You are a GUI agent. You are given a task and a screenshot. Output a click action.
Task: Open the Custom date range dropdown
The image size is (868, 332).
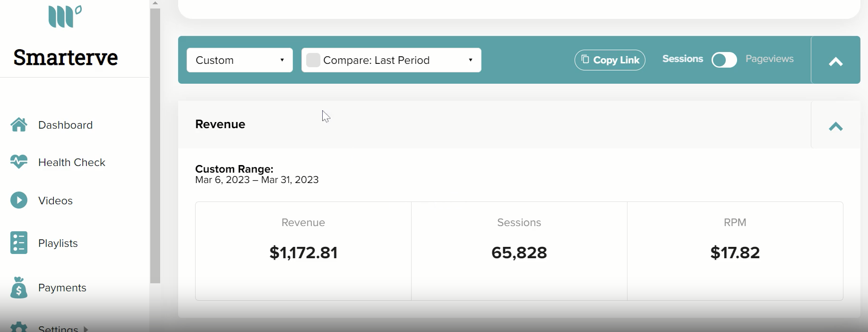[x=240, y=60]
